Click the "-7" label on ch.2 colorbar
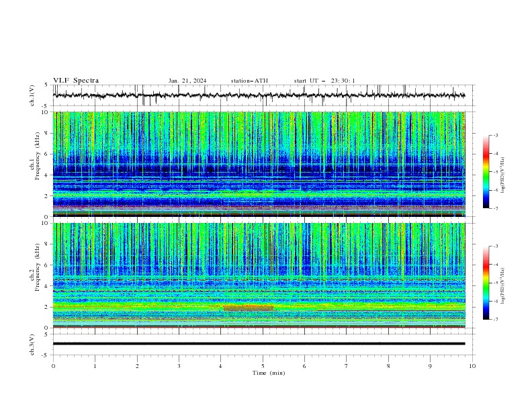Image resolution: width=532 pixels, height=411 pixels. pos(496,320)
